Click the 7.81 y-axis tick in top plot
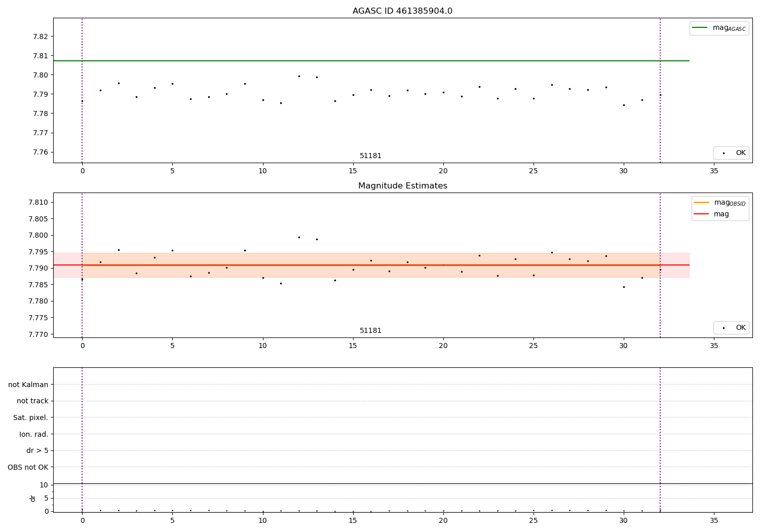Image resolution: width=760 pixels, height=532 pixels. point(41,56)
